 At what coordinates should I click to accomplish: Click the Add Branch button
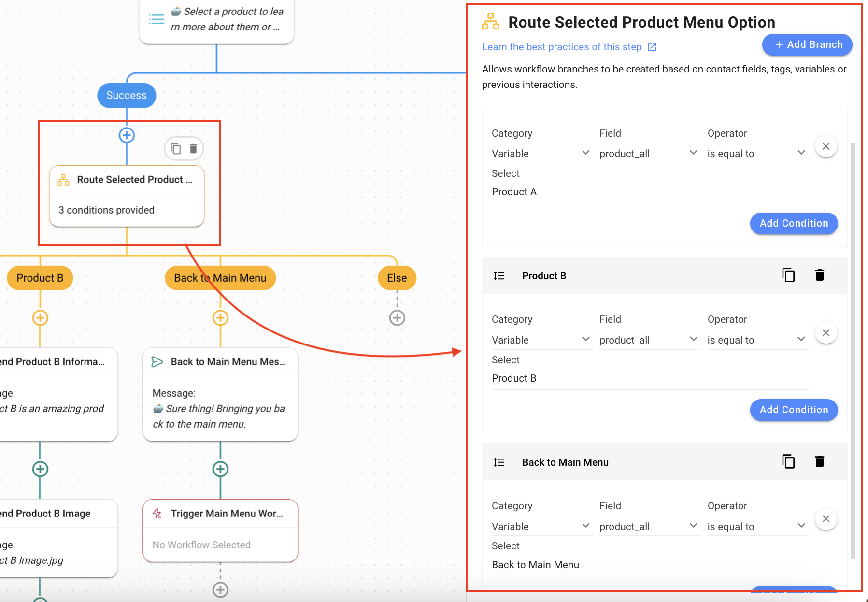pos(807,45)
